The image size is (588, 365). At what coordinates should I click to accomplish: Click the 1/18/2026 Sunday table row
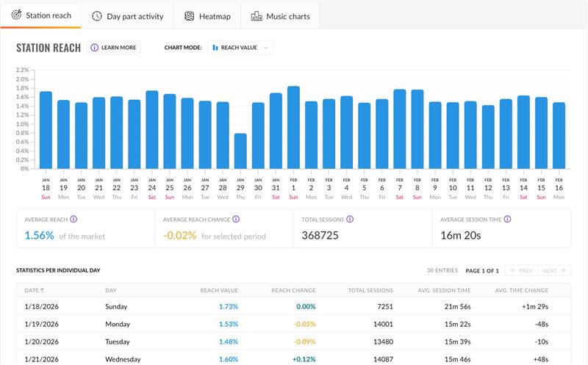(x=294, y=306)
